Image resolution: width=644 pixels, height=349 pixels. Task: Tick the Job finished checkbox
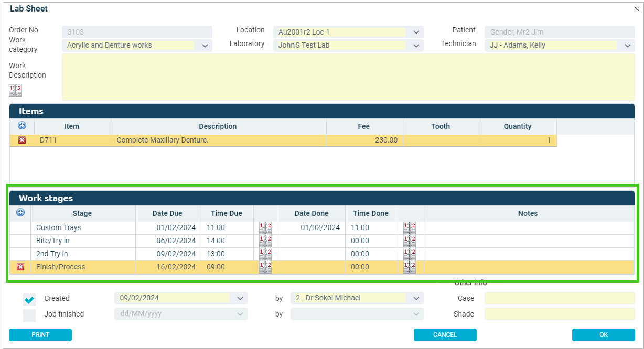pyautogui.click(x=29, y=315)
